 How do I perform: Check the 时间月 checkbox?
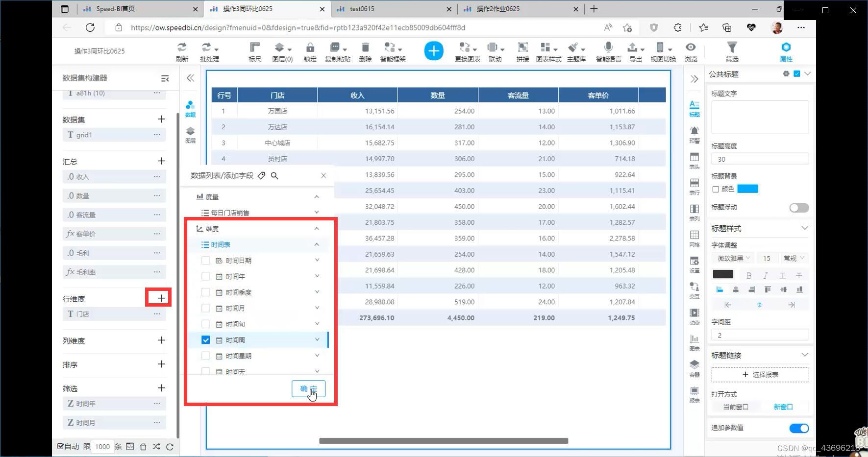click(206, 308)
